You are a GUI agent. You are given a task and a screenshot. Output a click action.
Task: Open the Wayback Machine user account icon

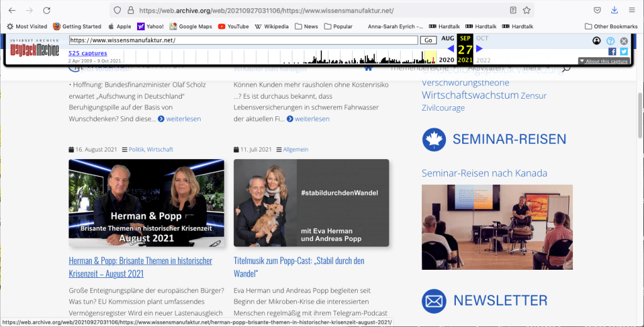point(596,41)
